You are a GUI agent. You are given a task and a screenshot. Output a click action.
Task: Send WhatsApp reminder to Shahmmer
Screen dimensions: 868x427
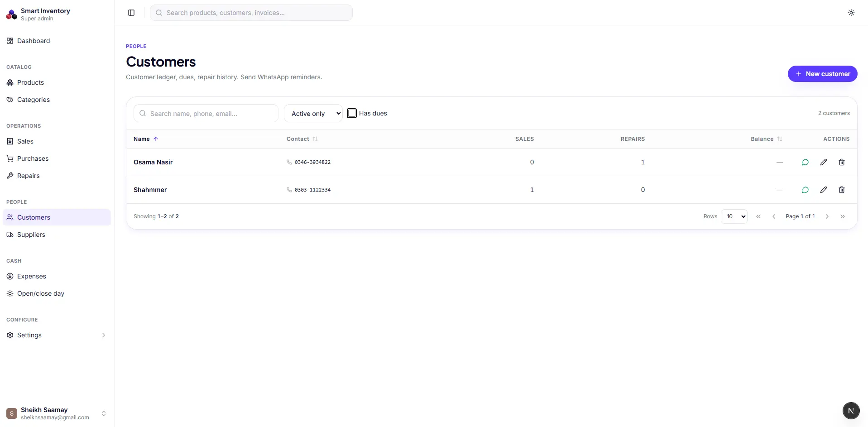point(805,190)
